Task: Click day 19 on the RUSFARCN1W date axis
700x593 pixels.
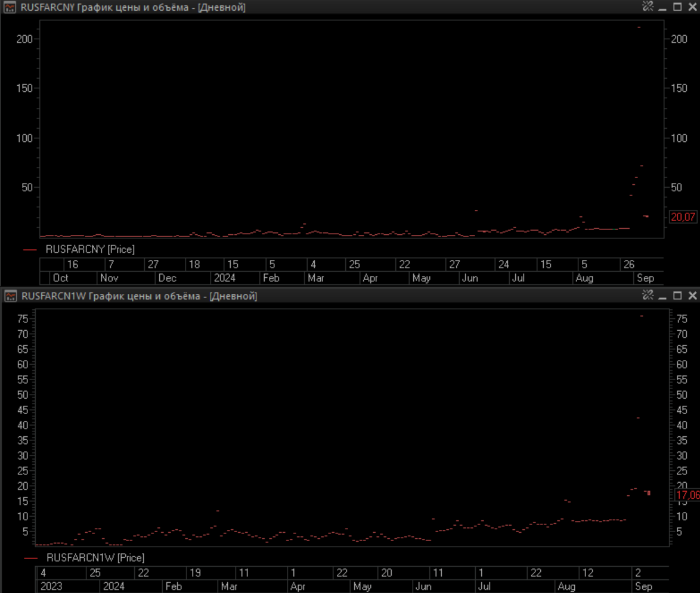Action: pyautogui.click(x=195, y=573)
